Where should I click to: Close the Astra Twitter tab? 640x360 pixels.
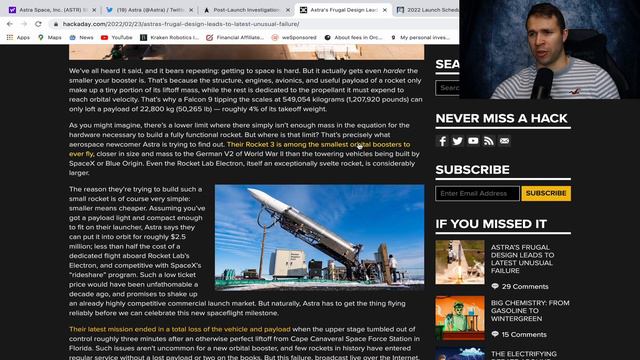click(x=191, y=10)
